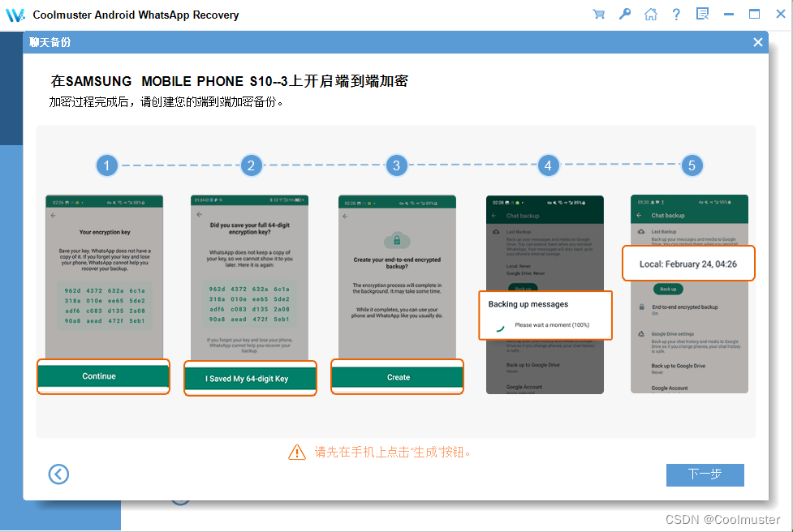793x532 pixels.
Task: Click the 下一步 button
Action: (x=705, y=475)
